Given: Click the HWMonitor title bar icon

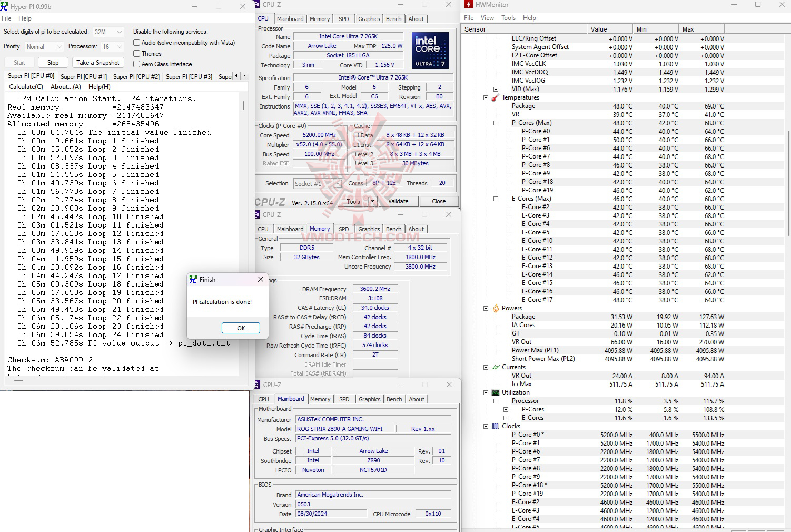Looking at the screenshot, I should [468, 5].
